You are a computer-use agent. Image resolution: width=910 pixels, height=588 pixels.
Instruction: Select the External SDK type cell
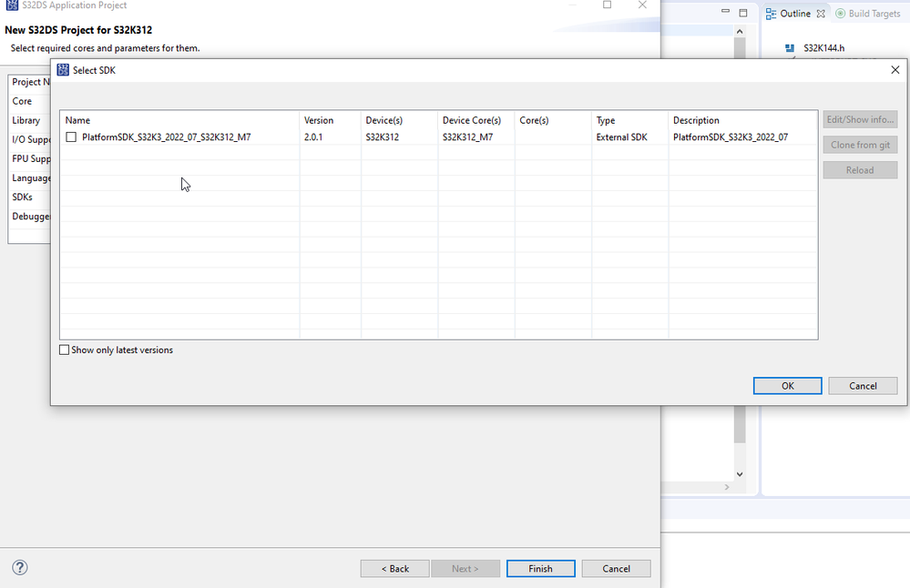[621, 137]
